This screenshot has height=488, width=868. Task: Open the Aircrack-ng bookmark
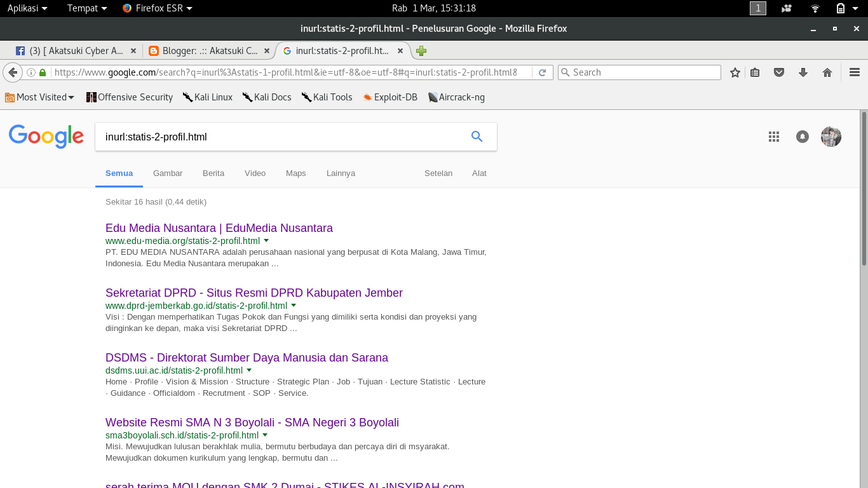pos(456,97)
